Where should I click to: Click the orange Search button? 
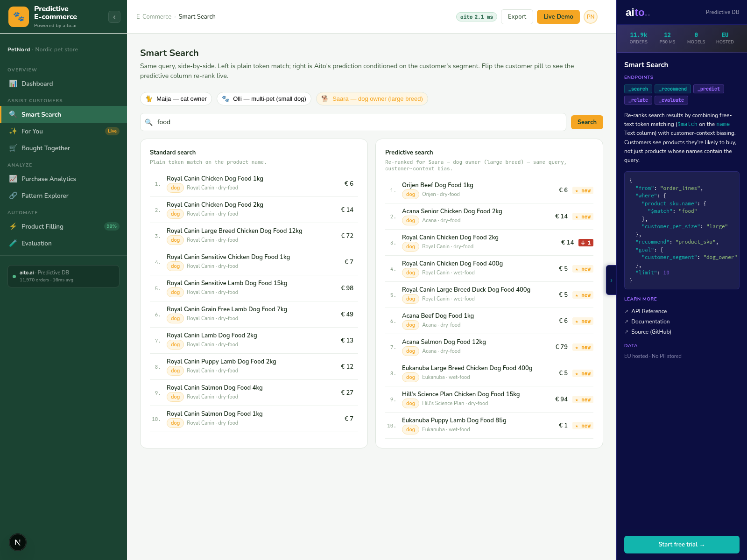click(x=587, y=122)
